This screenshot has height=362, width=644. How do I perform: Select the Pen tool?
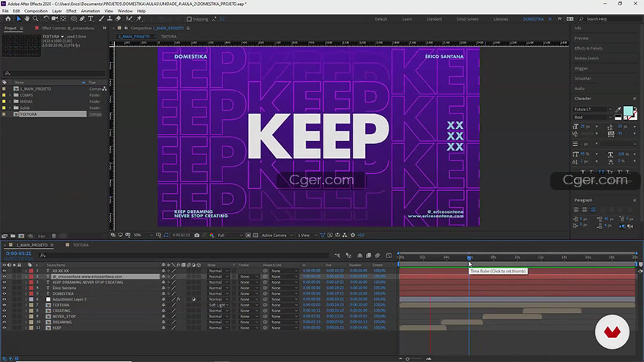pos(82,19)
